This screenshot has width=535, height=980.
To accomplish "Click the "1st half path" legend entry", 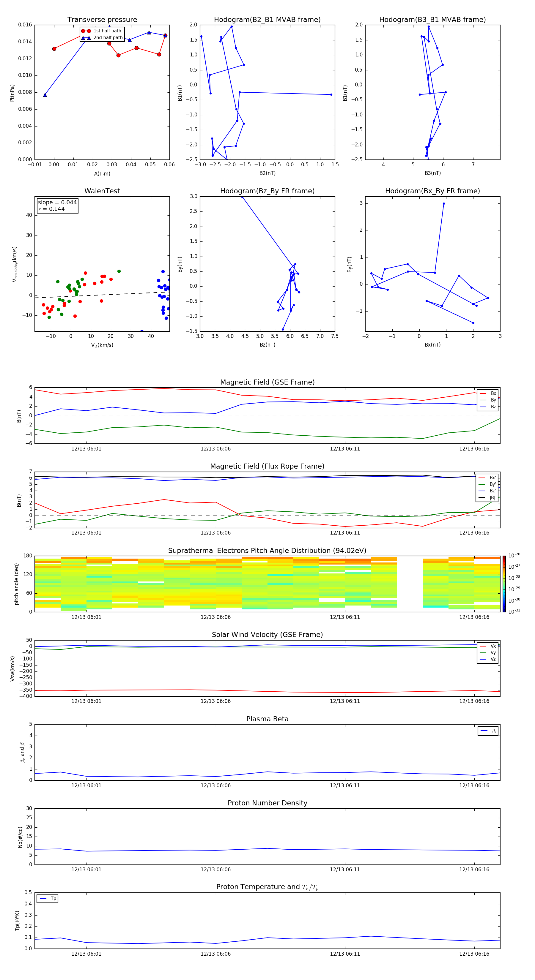I will point(101,31).
